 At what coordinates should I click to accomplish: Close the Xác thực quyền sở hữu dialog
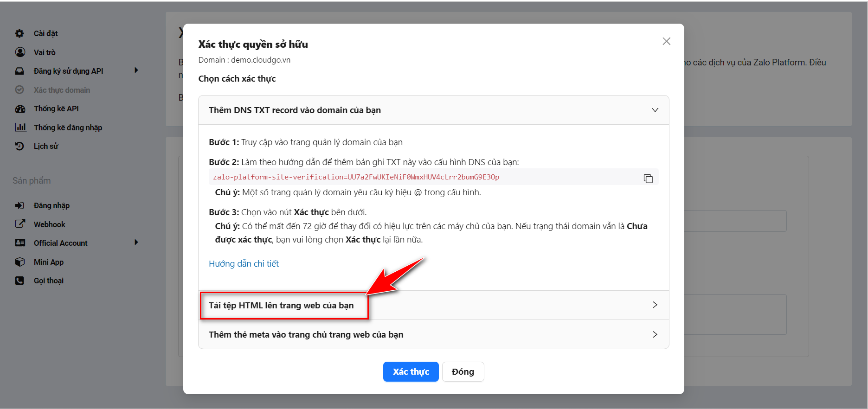click(666, 41)
